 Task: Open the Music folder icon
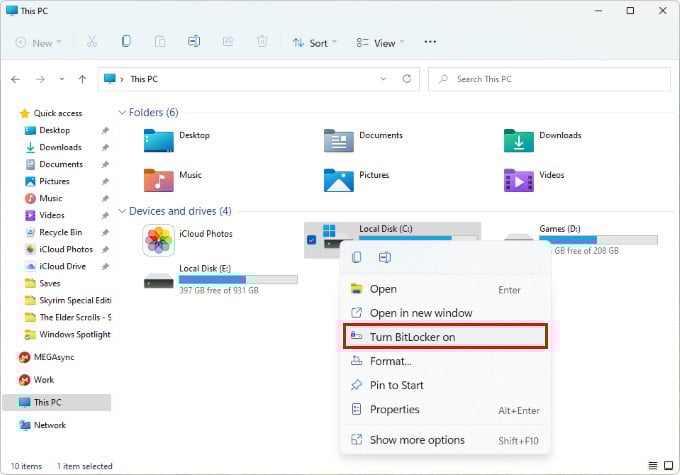[x=159, y=180]
